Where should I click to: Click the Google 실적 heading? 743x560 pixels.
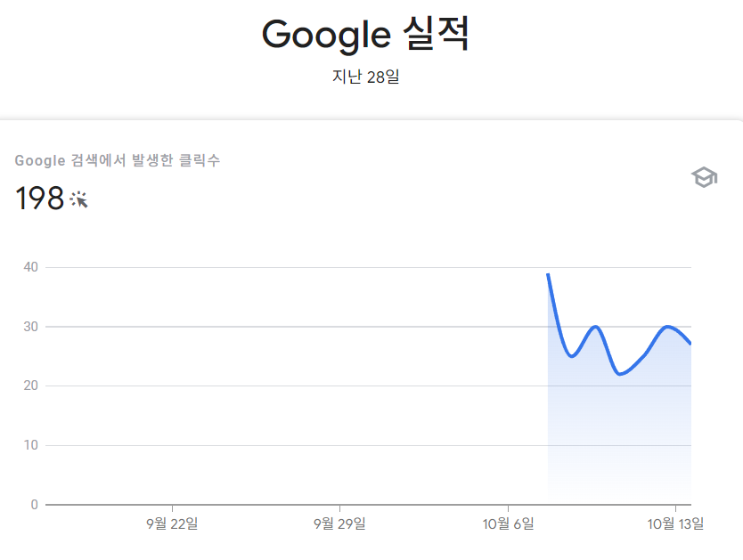tap(365, 34)
